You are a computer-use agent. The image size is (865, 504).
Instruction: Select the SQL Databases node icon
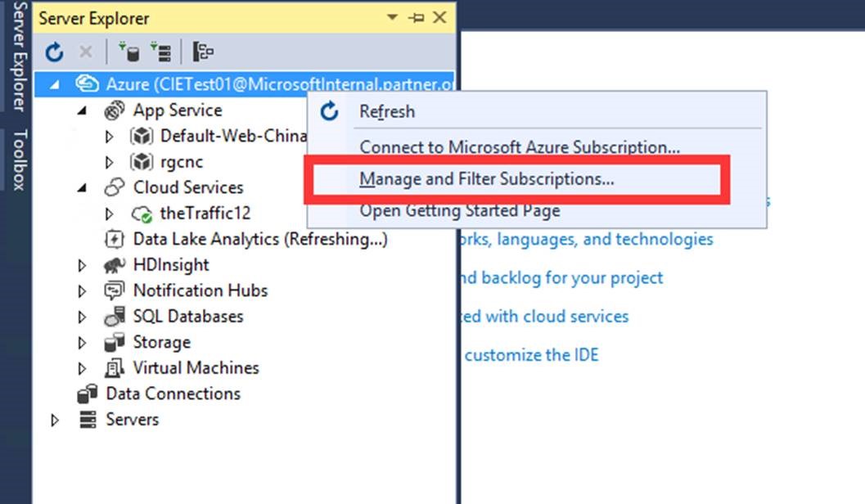[x=115, y=317]
